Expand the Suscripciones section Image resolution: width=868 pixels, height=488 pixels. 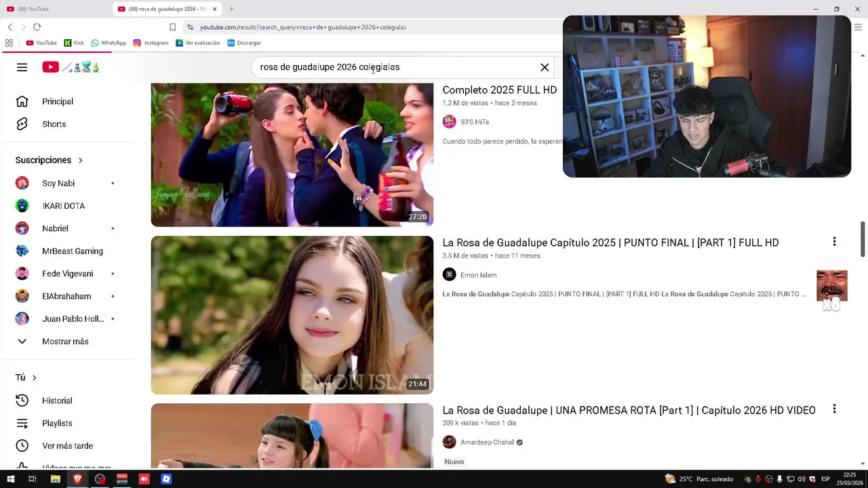point(49,160)
